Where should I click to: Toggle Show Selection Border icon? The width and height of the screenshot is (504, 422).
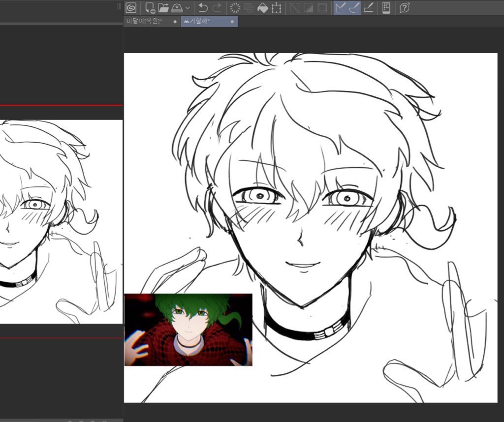322,8
